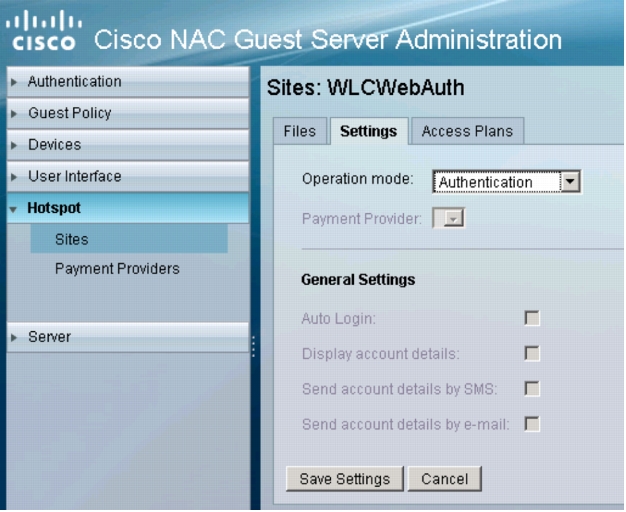The width and height of the screenshot is (626, 512).
Task: Toggle Send account details by e-mail checkbox
Action: point(532,424)
